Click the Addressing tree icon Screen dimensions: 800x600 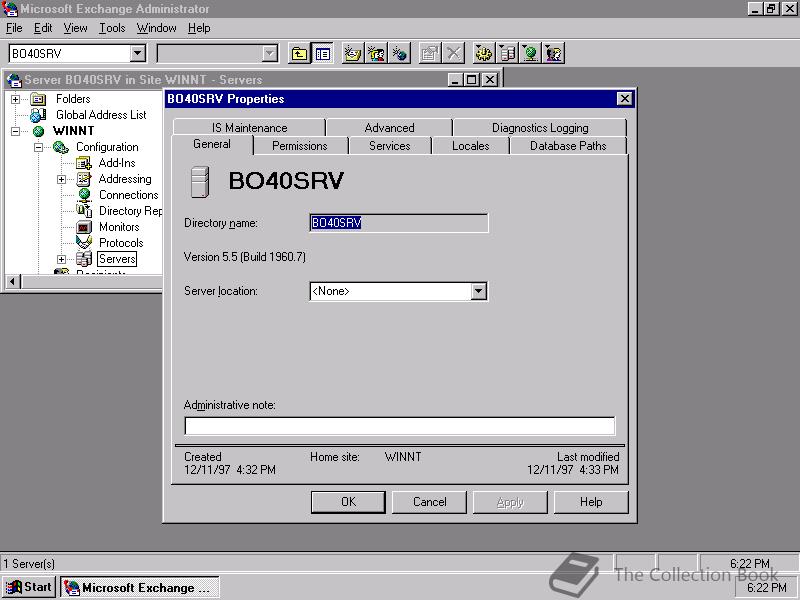point(84,179)
